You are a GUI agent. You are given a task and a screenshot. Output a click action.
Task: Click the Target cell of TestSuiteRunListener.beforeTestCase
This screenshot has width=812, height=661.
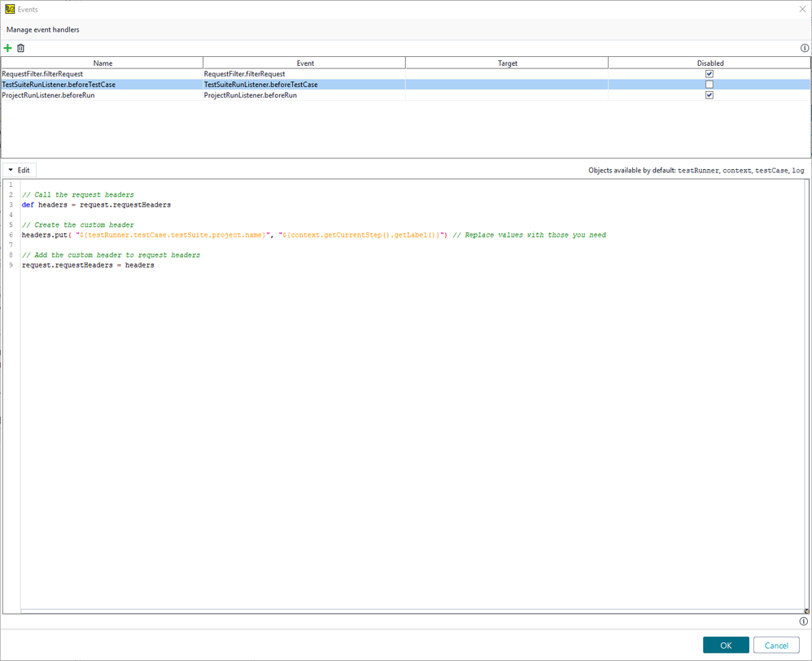tap(506, 85)
